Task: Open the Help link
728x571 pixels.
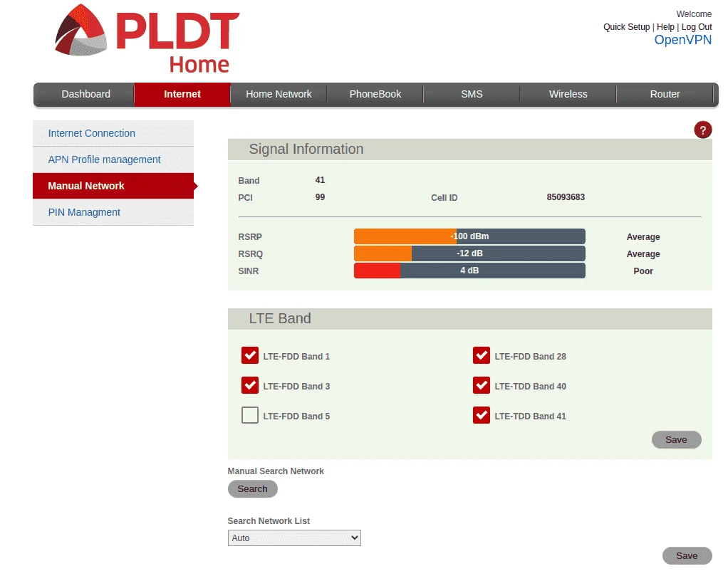Action: coord(665,27)
